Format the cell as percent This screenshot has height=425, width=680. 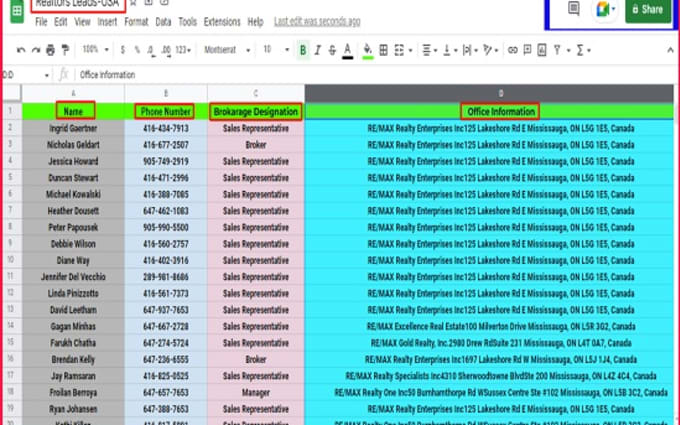coord(137,50)
